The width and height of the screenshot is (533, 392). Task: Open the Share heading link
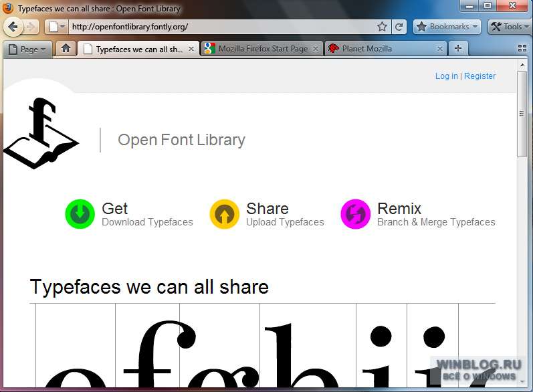(268, 209)
